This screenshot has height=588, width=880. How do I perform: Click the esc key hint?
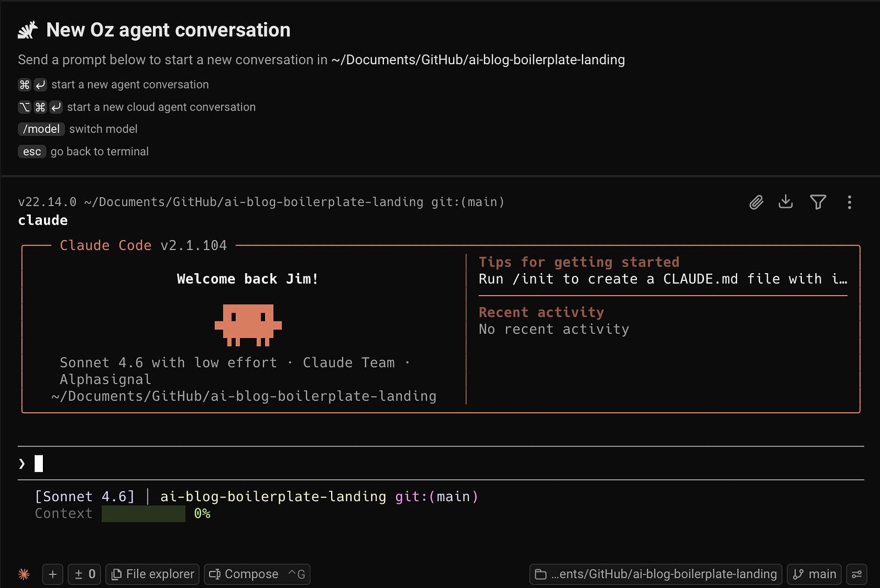(x=32, y=152)
